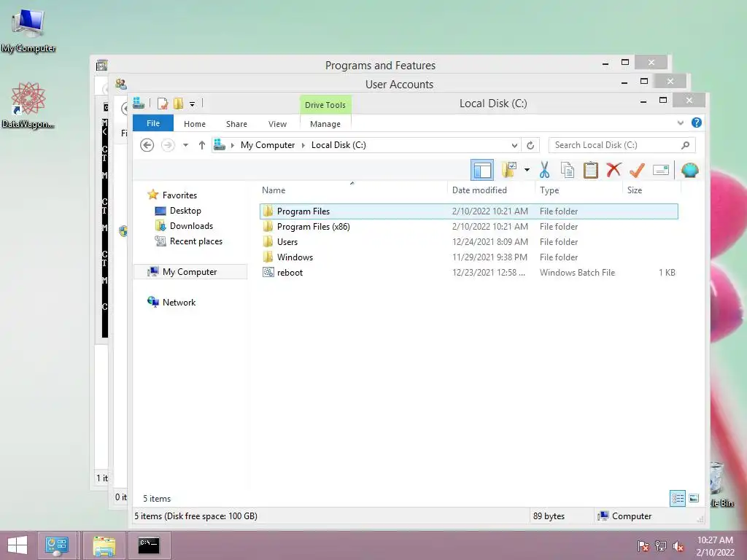Click the Rename toolbar icon
Screen dimensions: 747x560
pos(661,170)
